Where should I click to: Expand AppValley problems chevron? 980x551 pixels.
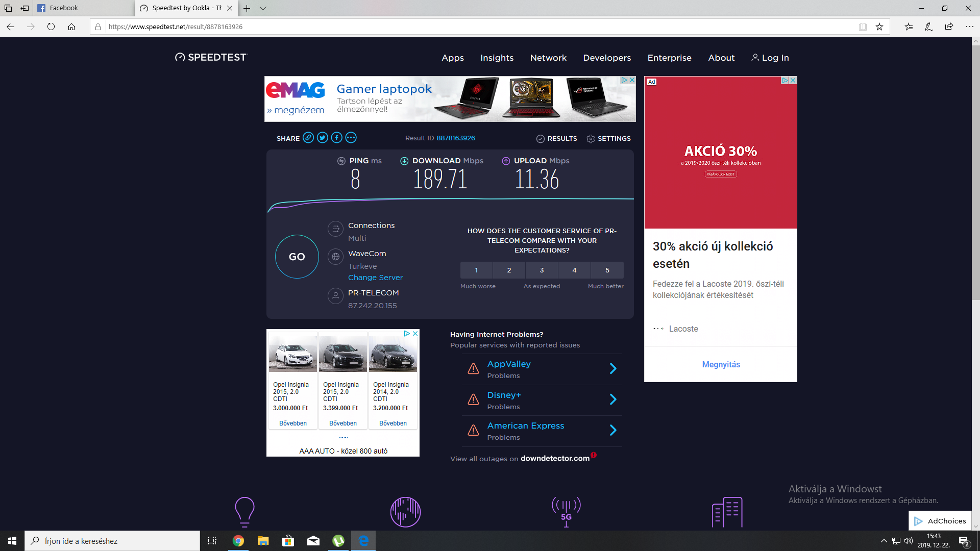click(x=613, y=369)
